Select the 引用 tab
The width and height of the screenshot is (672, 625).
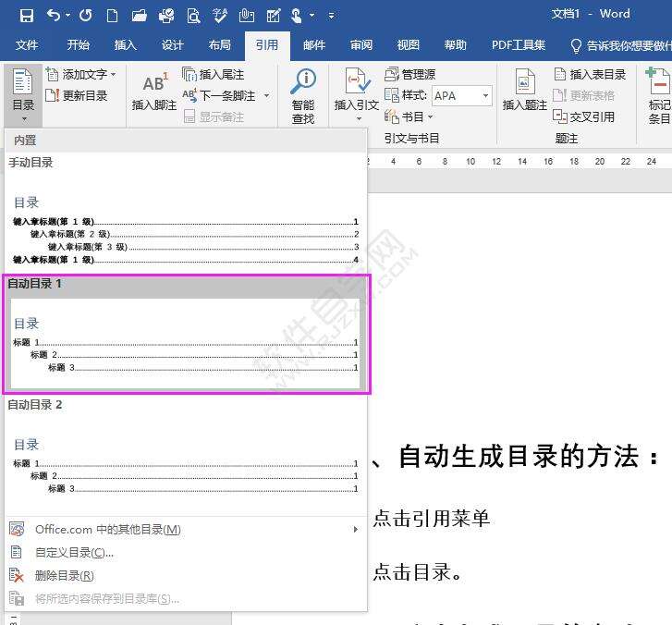pos(267,45)
